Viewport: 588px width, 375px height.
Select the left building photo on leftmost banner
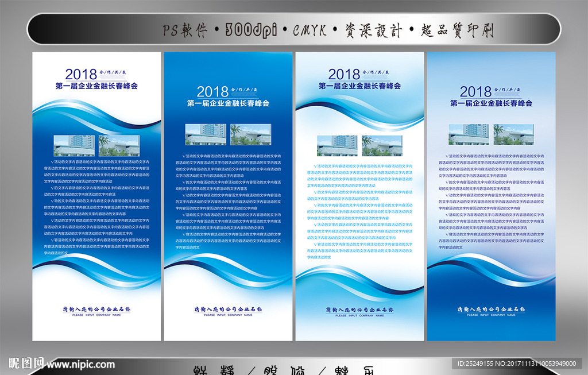coord(74,146)
